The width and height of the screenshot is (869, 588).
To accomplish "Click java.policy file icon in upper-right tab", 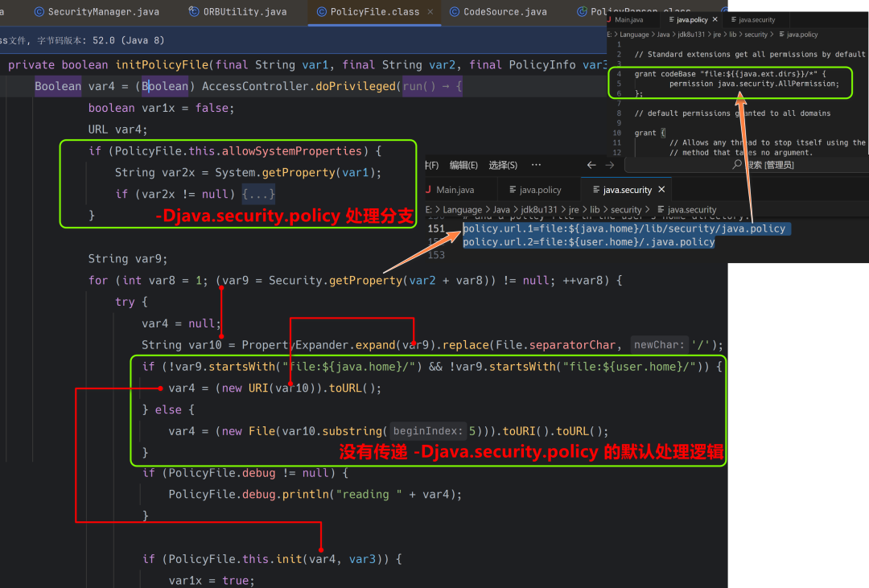I will (672, 19).
